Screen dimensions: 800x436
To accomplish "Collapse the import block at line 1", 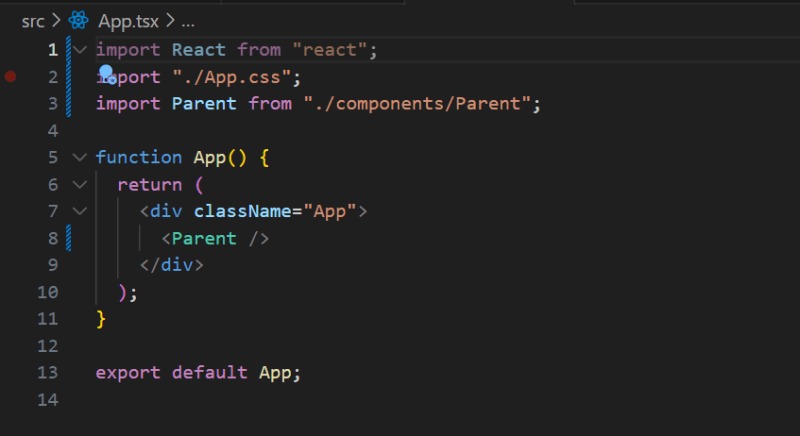I will [x=80, y=50].
